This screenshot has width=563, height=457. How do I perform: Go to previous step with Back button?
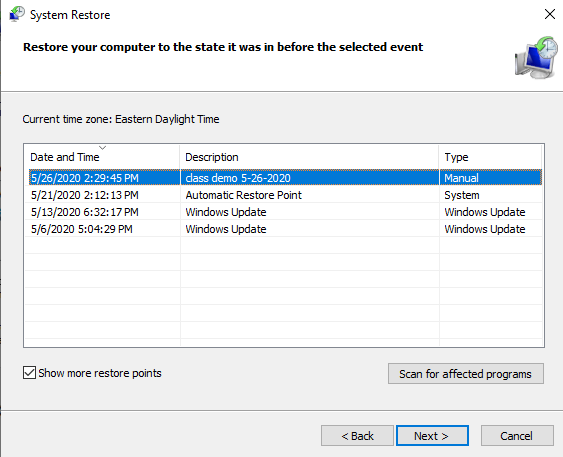[357, 436]
